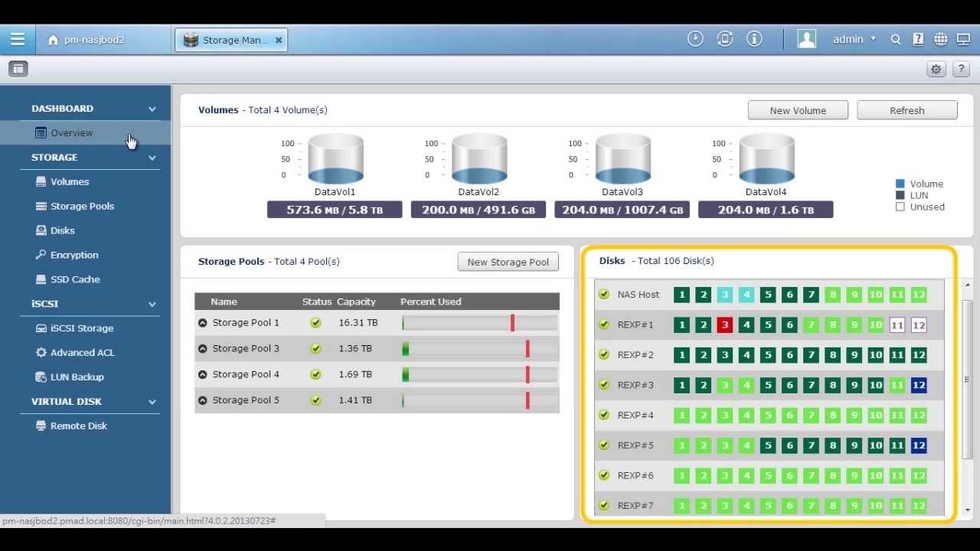
Task: Select the DataVol2 cylinder icon
Action: coord(479,158)
